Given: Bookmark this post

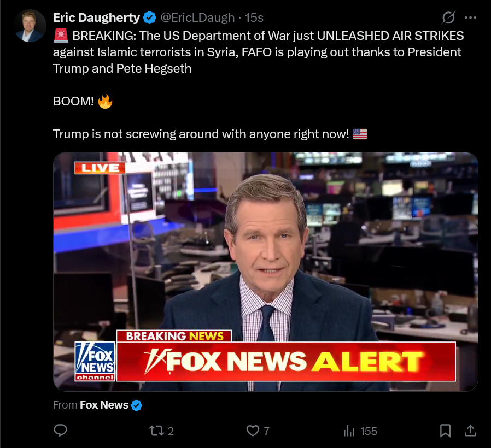Looking at the screenshot, I should pos(445,431).
